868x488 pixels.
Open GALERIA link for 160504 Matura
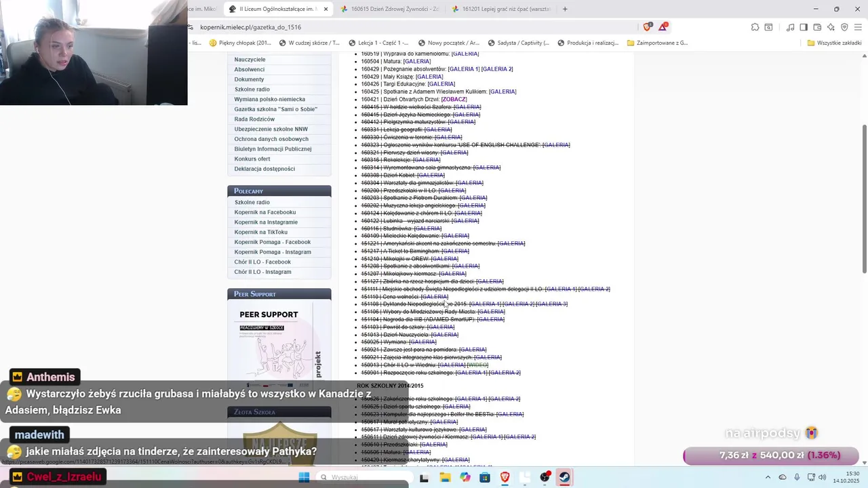(417, 61)
